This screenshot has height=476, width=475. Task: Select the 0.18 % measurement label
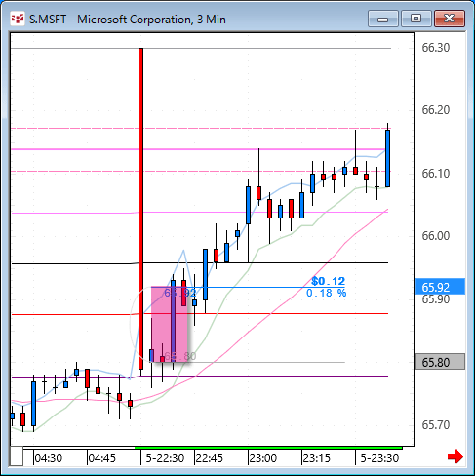(x=327, y=293)
